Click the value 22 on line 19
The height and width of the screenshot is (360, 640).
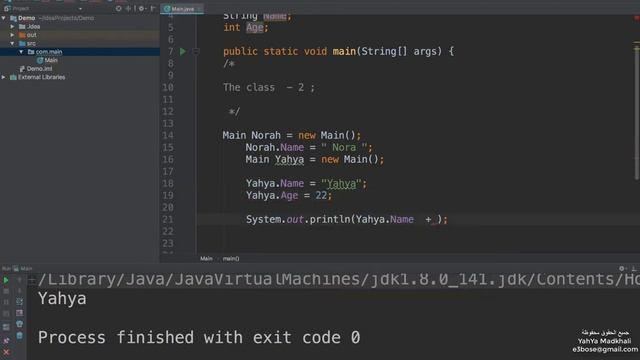point(321,196)
